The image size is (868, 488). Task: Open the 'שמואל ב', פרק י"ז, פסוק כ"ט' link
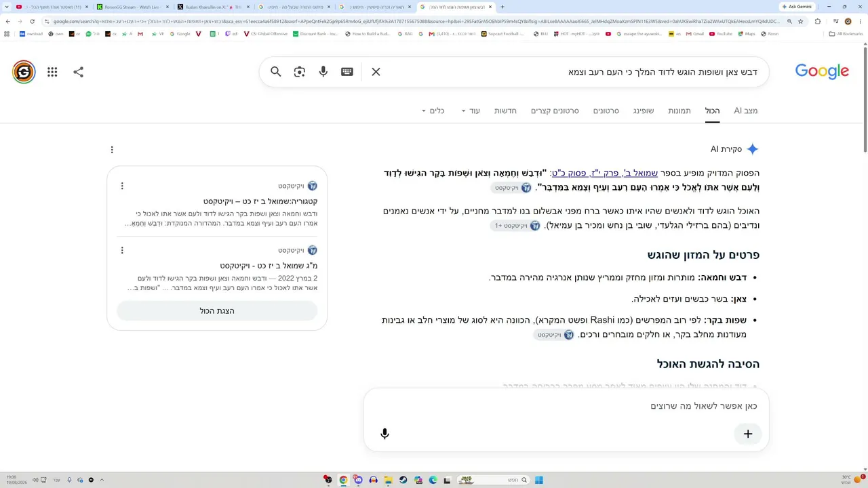(604, 174)
